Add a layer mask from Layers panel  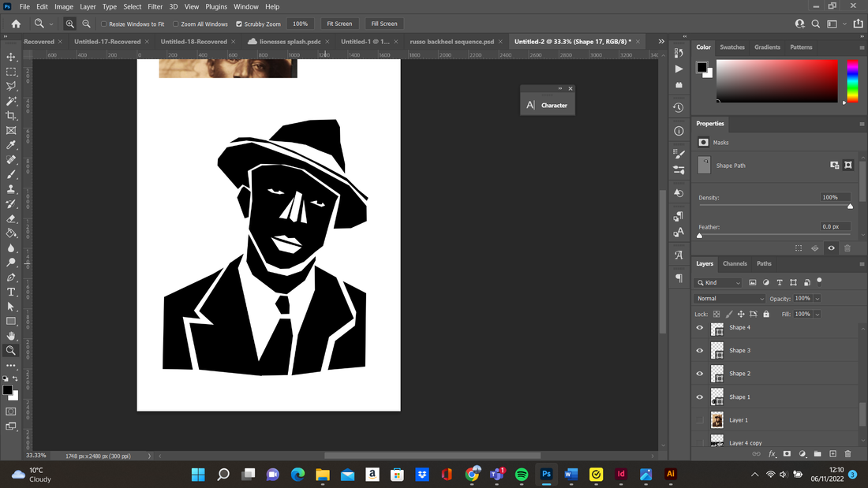(x=788, y=453)
